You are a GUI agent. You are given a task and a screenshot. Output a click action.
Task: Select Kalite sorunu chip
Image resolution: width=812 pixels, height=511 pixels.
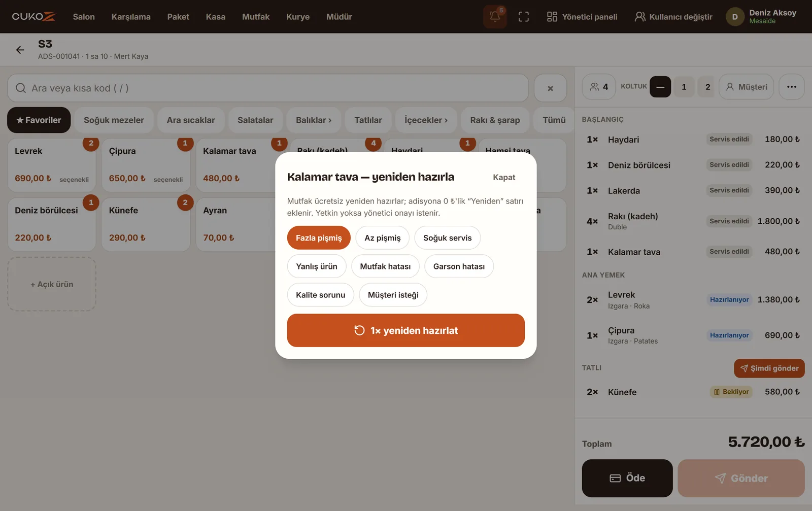coord(321,295)
